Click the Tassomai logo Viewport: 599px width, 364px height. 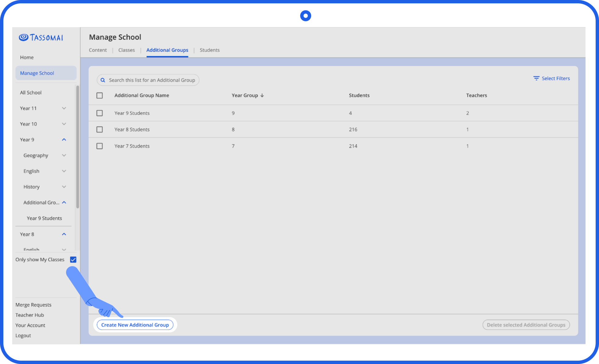(41, 37)
